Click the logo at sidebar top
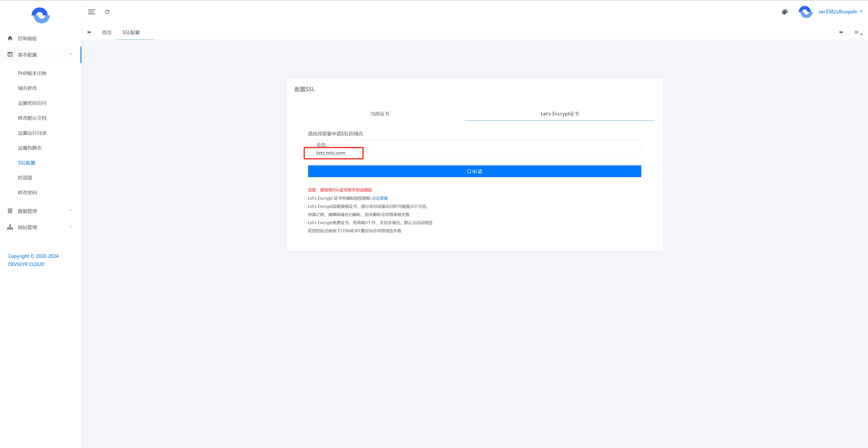This screenshot has height=448, width=868. (x=40, y=16)
